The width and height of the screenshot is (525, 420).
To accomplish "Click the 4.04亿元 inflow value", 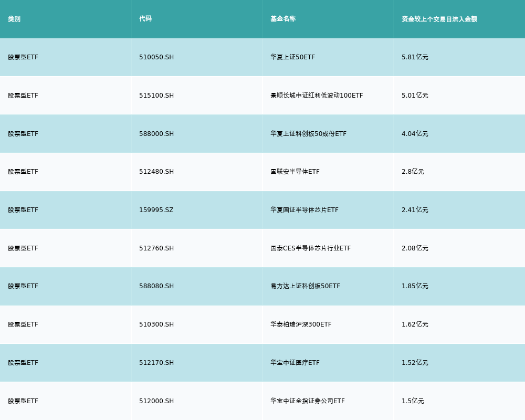I will pyautogui.click(x=415, y=134).
